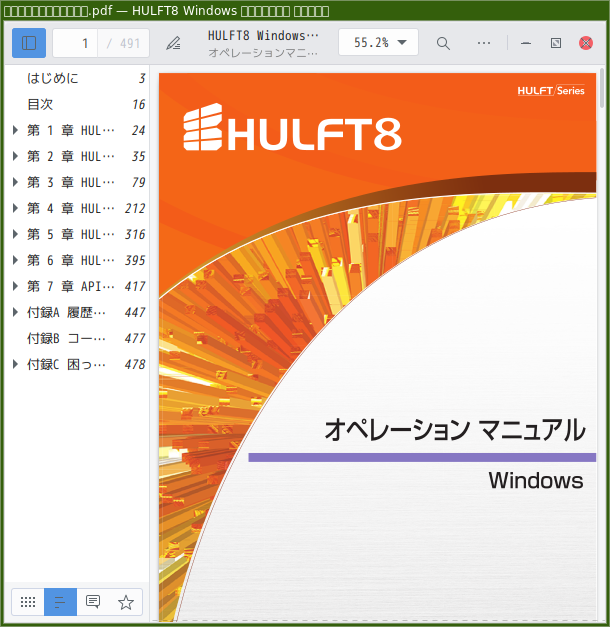The width and height of the screenshot is (610, 627).
Task: Switch to outline list view tab
Action: [60, 602]
